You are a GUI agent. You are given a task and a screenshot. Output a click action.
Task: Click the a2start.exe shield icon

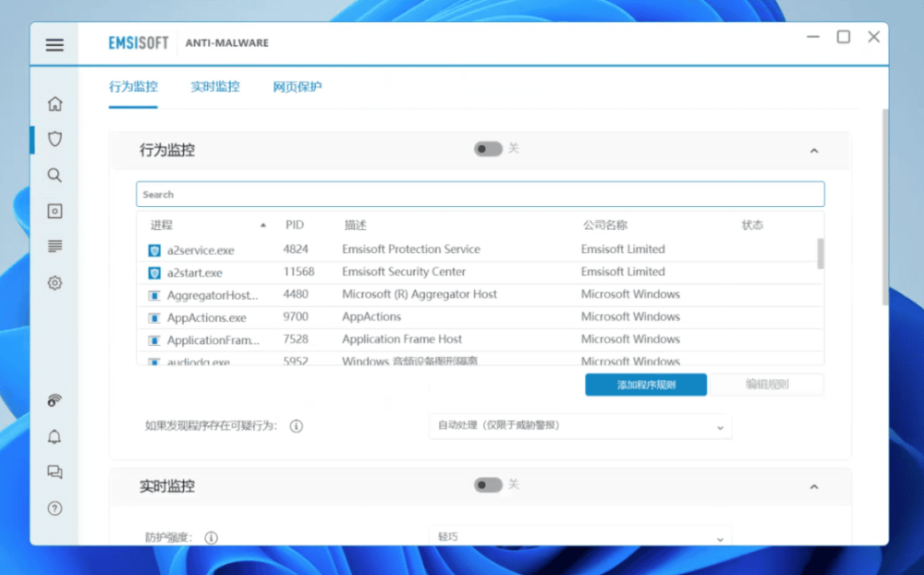point(154,273)
